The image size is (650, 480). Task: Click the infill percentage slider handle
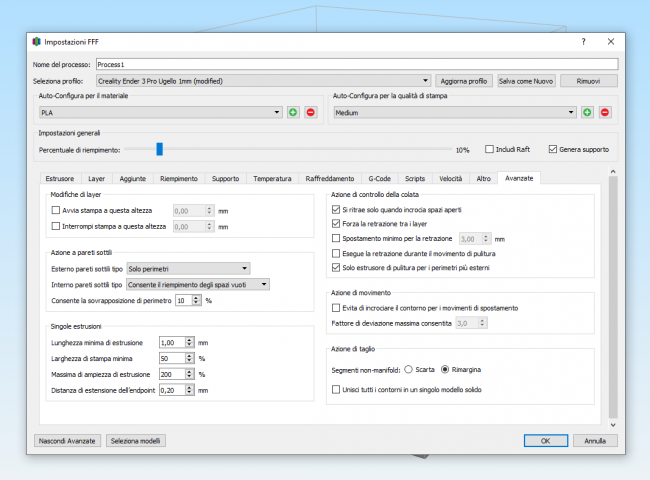click(159, 149)
